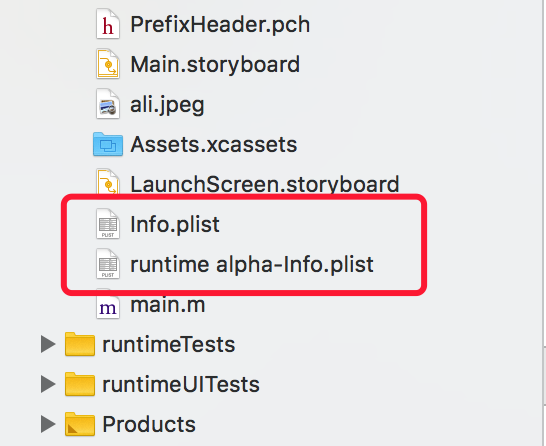This screenshot has width=546, height=446.
Task: Click the runtimeUITests yellow folder icon
Action: click(x=80, y=384)
